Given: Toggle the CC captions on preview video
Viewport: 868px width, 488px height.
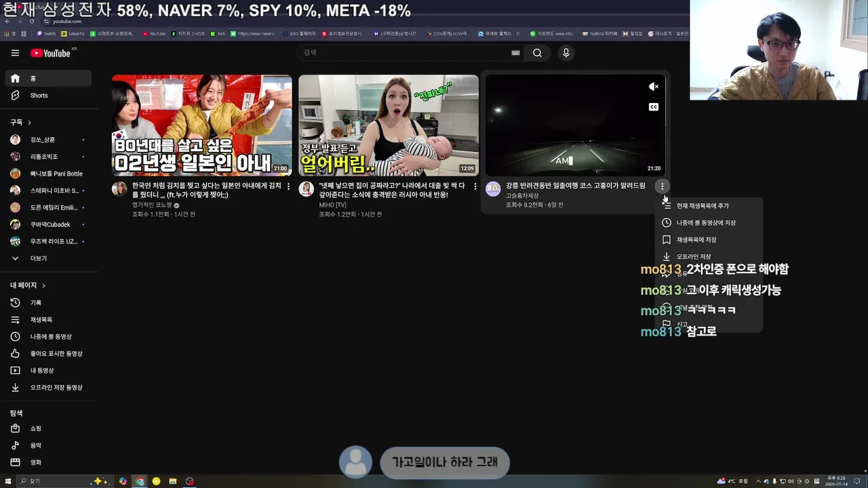Looking at the screenshot, I should click(654, 107).
